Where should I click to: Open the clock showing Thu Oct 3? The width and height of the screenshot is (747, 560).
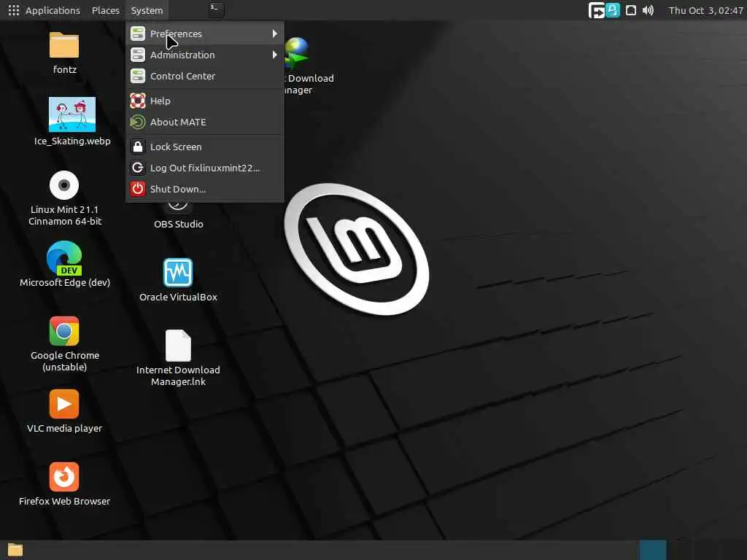point(706,10)
